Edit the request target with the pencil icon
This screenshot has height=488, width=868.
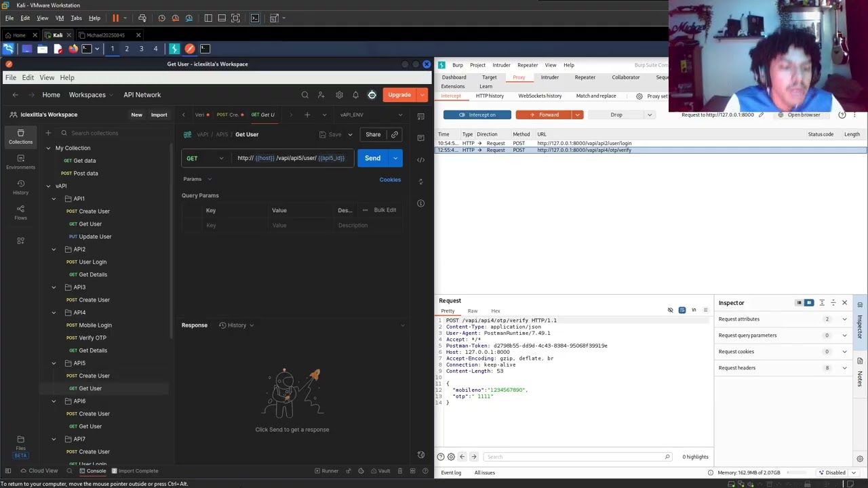tap(761, 115)
